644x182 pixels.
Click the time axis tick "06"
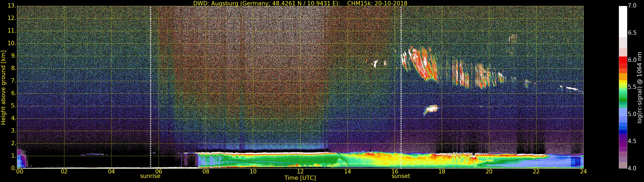pos(159,172)
